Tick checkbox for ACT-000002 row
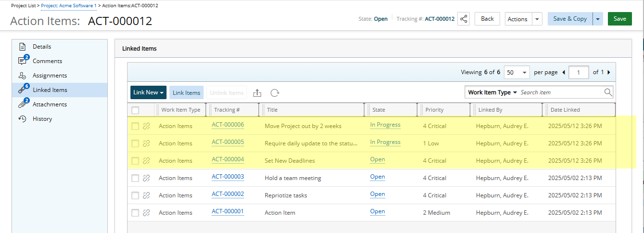The image size is (644, 233). pyautogui.click(x=135, y=195)
